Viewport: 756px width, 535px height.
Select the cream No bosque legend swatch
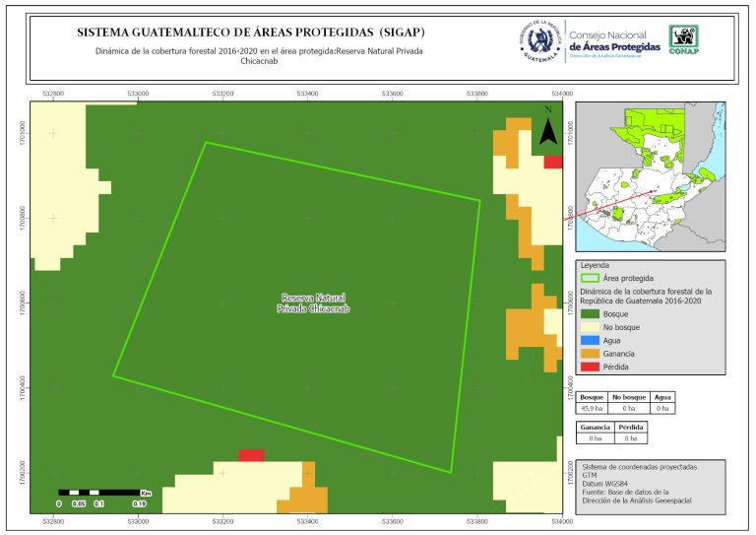click(x=589, y=326)
